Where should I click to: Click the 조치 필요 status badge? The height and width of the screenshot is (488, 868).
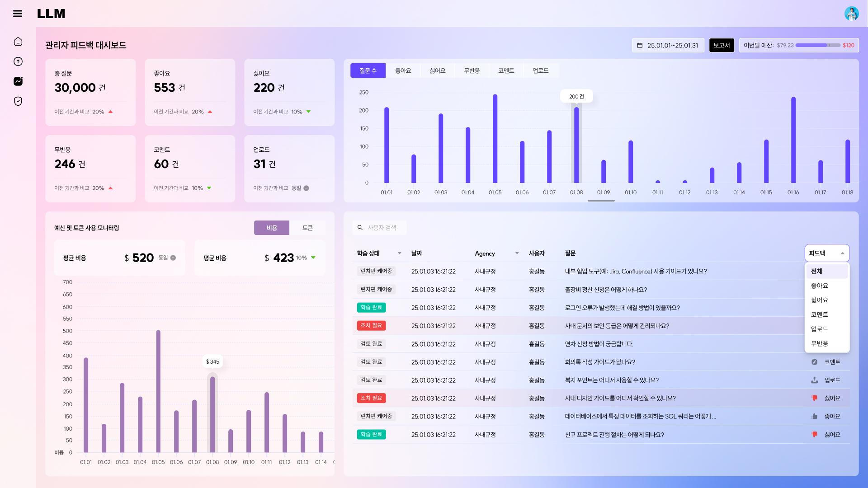coord(371,325)
